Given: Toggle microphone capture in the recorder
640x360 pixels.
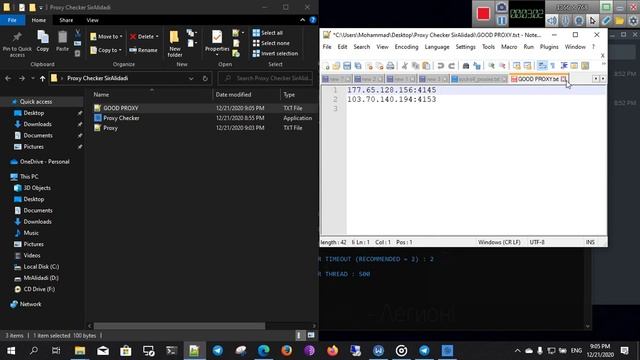Looking at the screenshot, I should [x=565, y=20].
